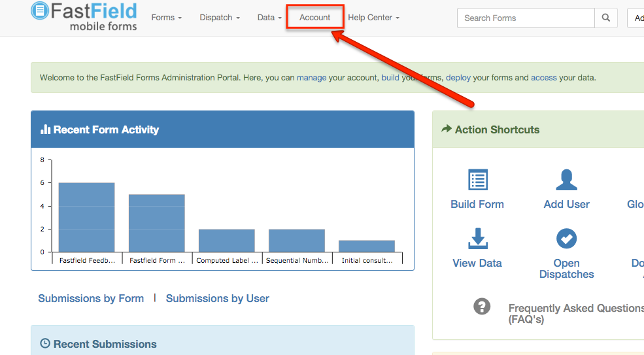Click the FAQ question mark icon
Screen dimensions: 644x355
[482, 306]
